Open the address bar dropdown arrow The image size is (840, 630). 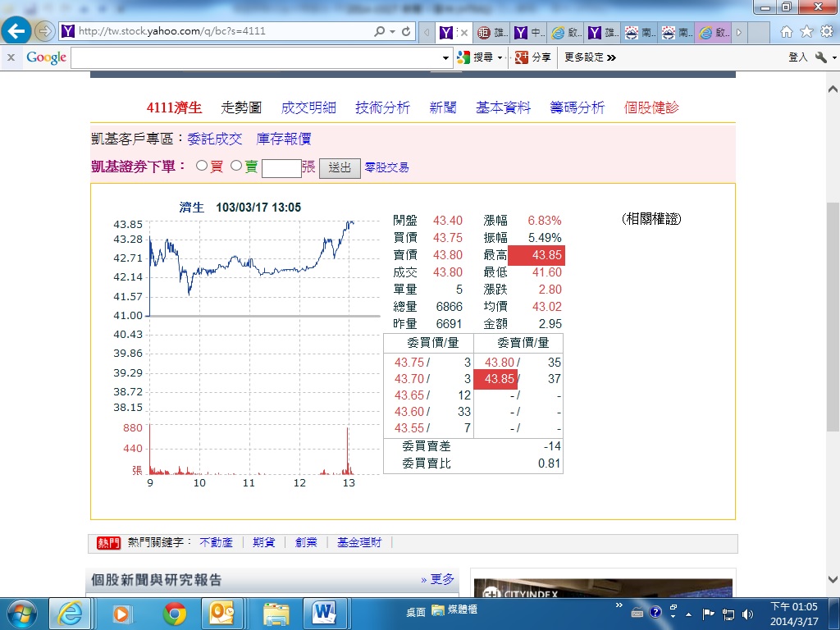[x=393, y=32]
